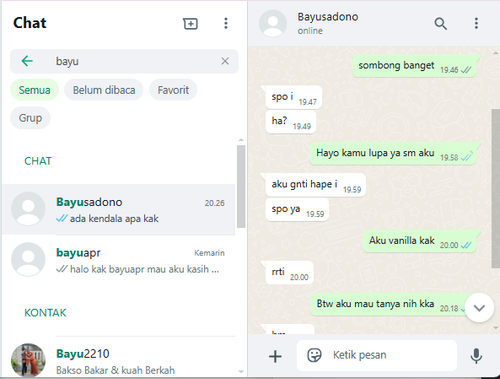Screen dimensions: 500x379
Task: Click the 'sombong banget' message
Action: click(414, 66)
